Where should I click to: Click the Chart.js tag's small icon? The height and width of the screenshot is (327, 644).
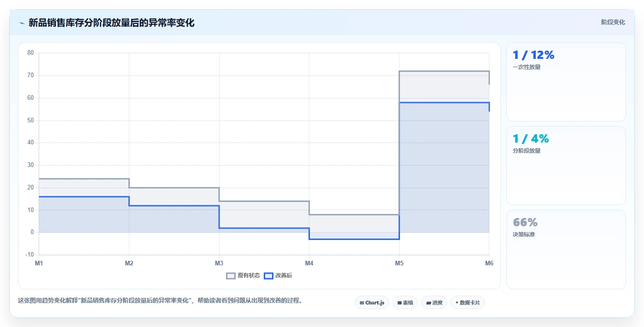point(362,303)
